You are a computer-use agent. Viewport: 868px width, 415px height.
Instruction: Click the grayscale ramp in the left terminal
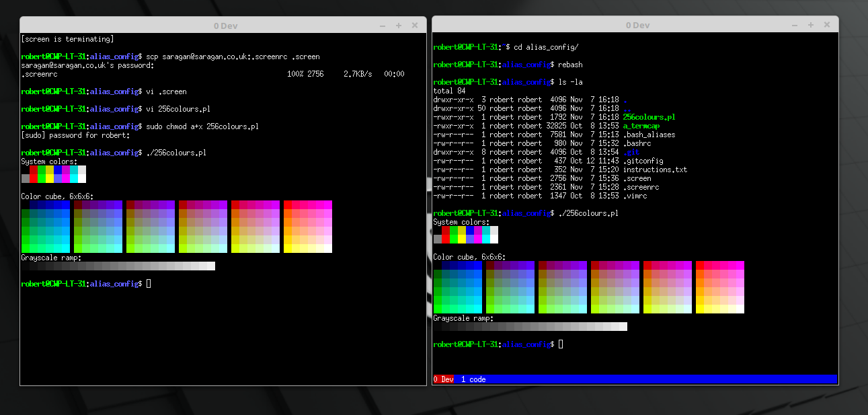pos(118,266)
